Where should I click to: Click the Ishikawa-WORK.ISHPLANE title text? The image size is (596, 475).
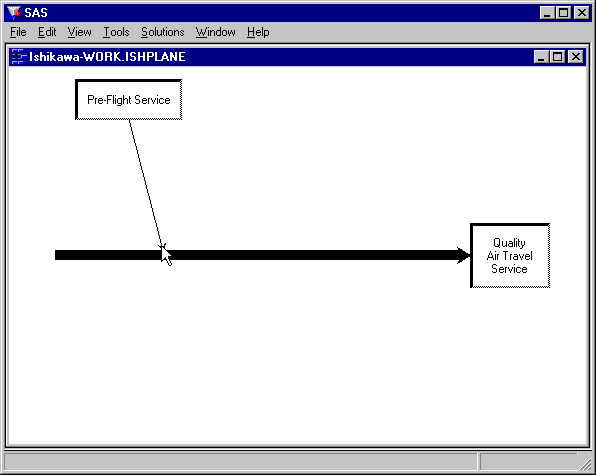point(107,57)
